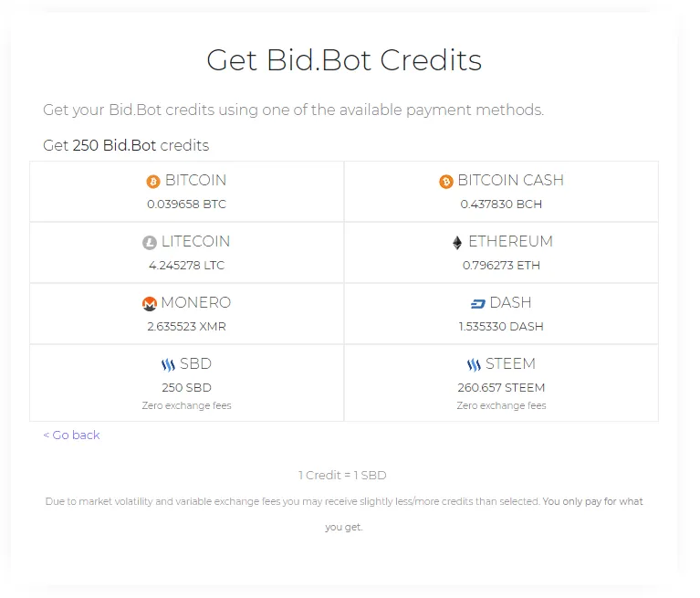Go back to the previous page
700x598 pixels.
(x=71, y=435)
